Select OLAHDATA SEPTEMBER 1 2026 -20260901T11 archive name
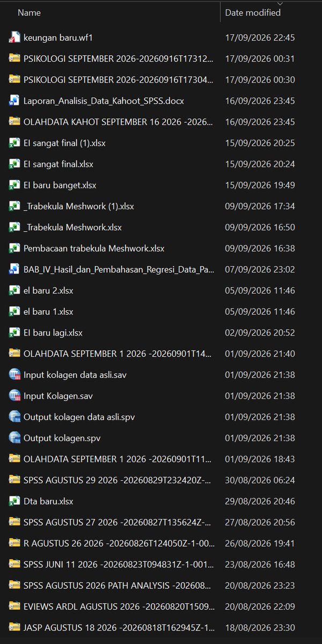The width and height of the screenshot is (322, 644). pyautogui.click(x=118, y=459)
